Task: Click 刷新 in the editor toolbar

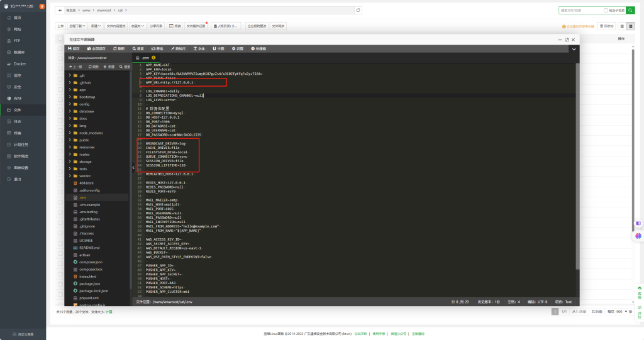Action: [x=119, y=48]
